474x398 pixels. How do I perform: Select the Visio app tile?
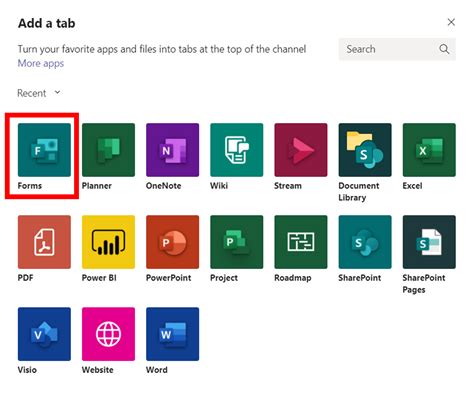[44, 334]
